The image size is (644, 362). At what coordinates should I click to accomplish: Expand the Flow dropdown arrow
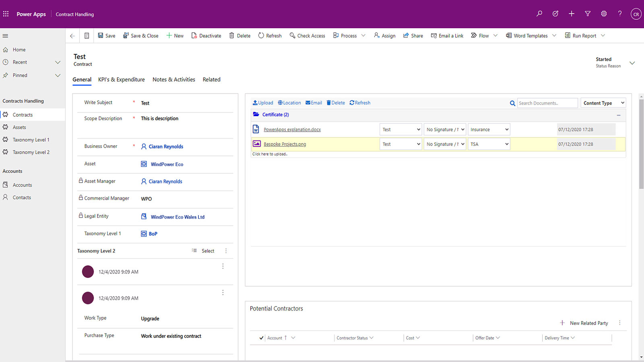[495, 35]
